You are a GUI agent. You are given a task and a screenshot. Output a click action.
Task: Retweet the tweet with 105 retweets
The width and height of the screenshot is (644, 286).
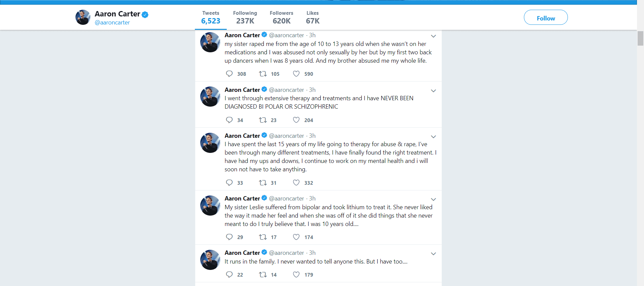point(263,74)
